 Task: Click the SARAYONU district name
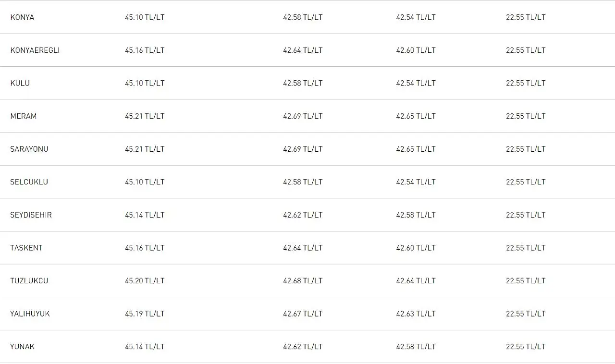pos(29,149)
